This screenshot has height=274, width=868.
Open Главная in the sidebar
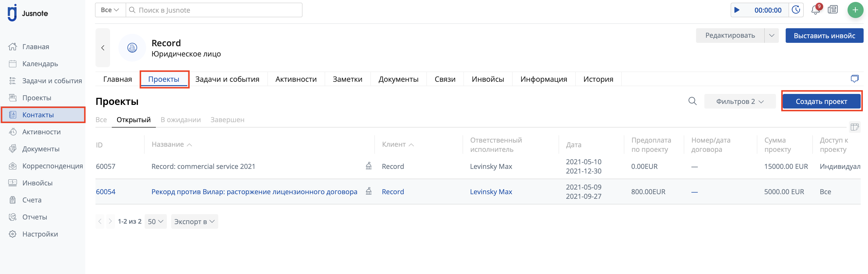(x=35, y=47)
